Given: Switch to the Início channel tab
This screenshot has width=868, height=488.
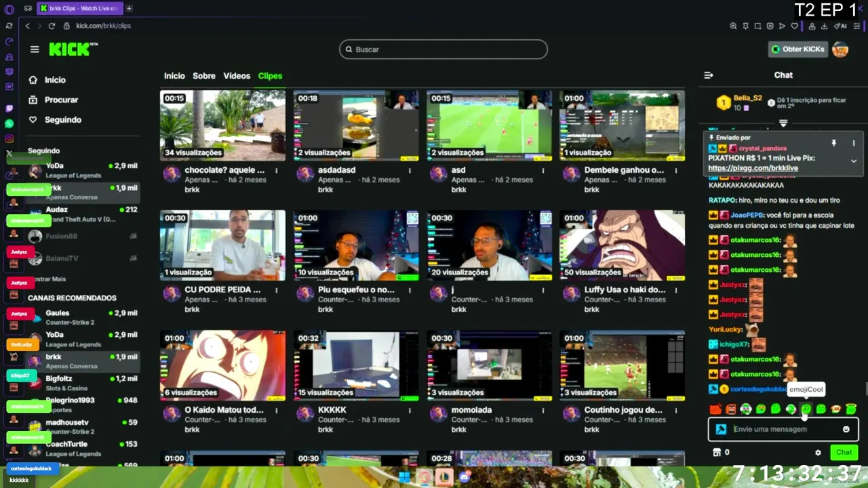Looking at the screenshot, I should (x=174, y=76).
